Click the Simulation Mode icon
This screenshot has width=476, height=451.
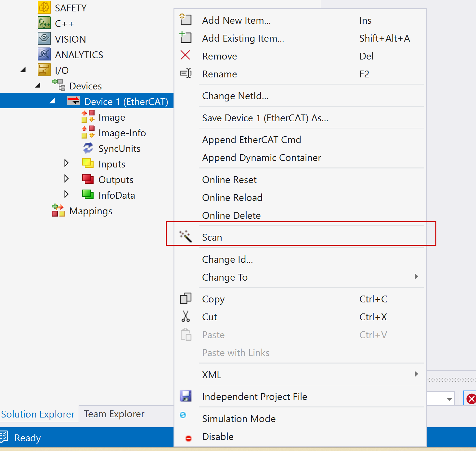[183, 415]
